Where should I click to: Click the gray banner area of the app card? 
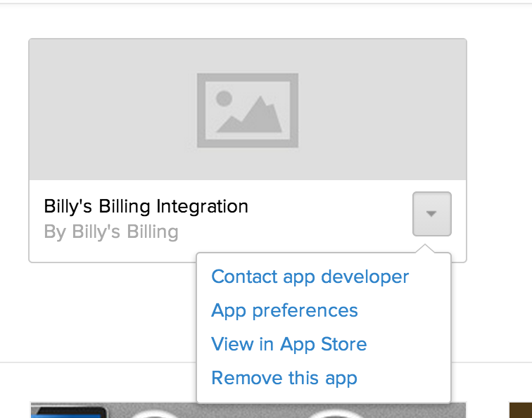[x=248, y=109]
